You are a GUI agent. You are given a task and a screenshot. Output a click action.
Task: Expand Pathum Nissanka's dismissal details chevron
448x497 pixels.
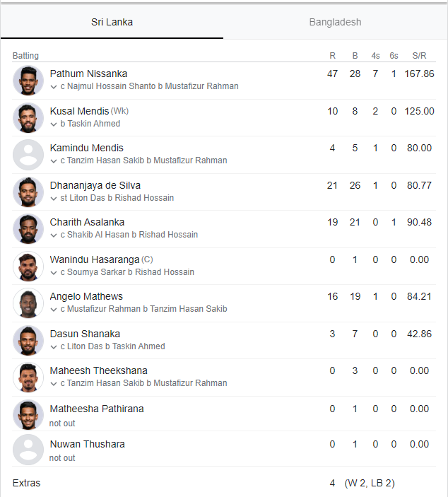pyautogui.click(x=54, y=87)
